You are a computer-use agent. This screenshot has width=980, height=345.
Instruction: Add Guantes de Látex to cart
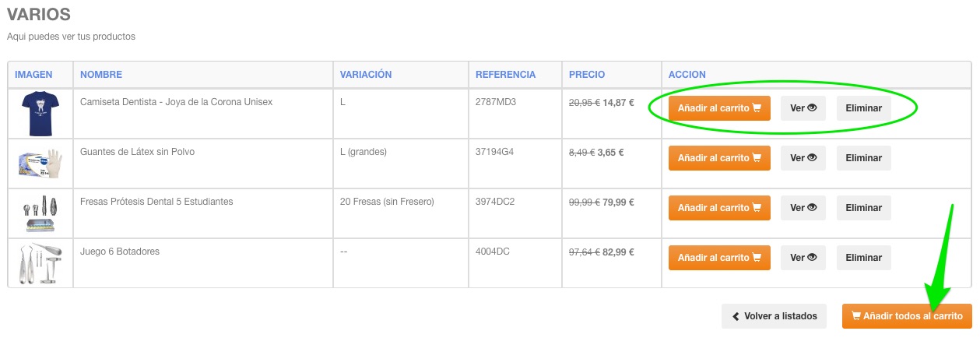tap(718, 158)
